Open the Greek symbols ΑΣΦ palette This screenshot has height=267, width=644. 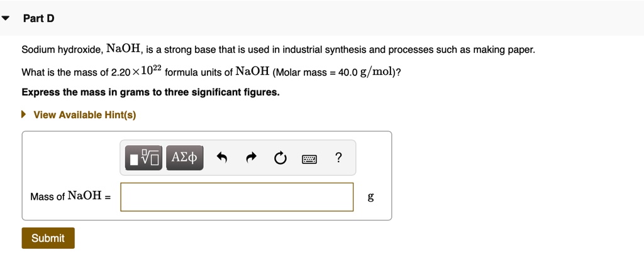coord(184,157)
